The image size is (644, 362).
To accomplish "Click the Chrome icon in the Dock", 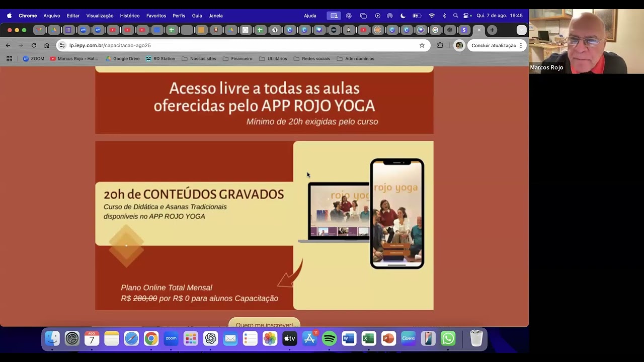I will point(151,339).
